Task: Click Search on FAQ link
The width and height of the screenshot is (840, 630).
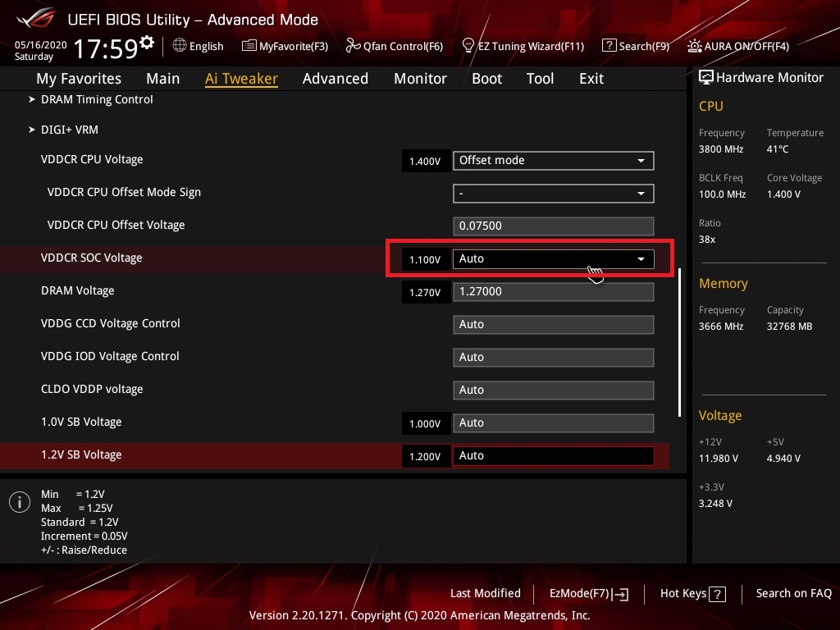Action: (x=793, y=593)
